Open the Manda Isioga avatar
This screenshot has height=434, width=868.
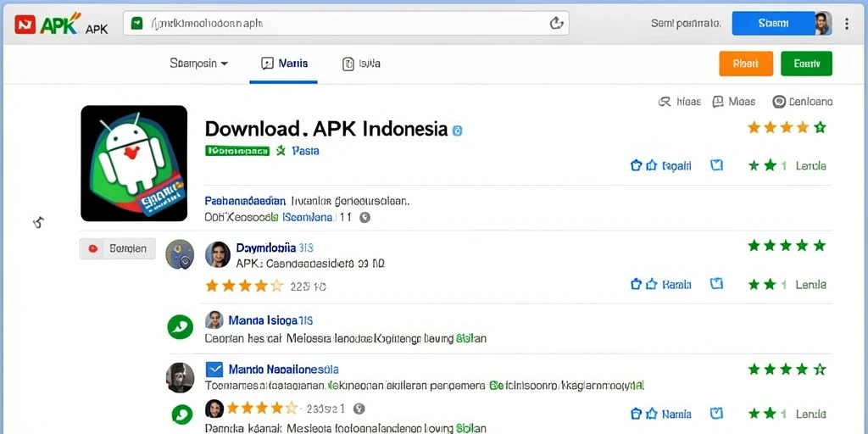click(214, 320)
